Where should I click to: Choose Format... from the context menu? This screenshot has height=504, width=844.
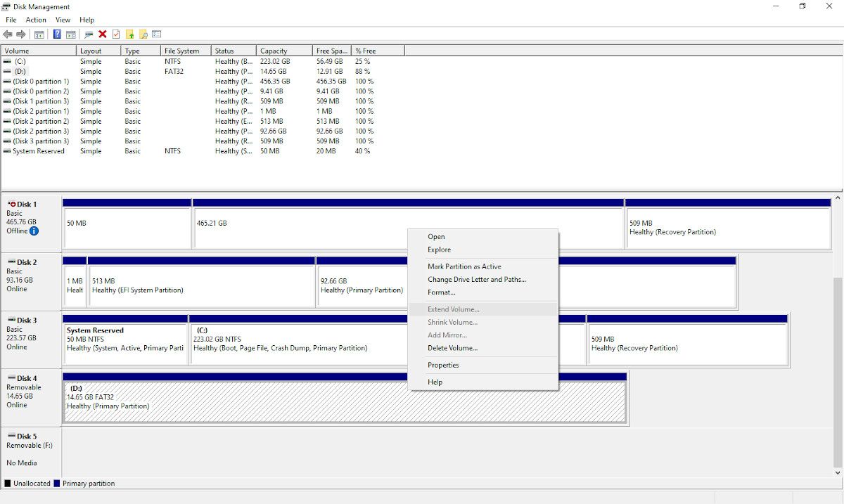click(x=440, y=292)
